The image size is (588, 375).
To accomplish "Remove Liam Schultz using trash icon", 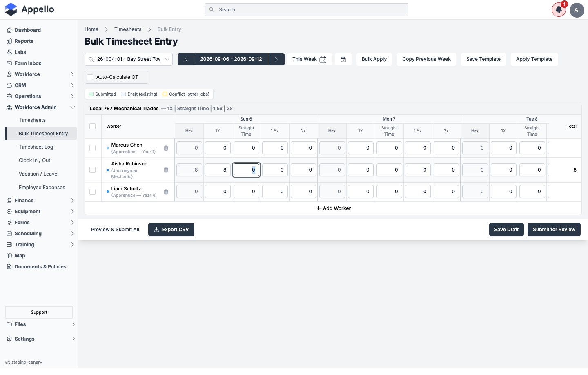I will (x=166, y=192).
